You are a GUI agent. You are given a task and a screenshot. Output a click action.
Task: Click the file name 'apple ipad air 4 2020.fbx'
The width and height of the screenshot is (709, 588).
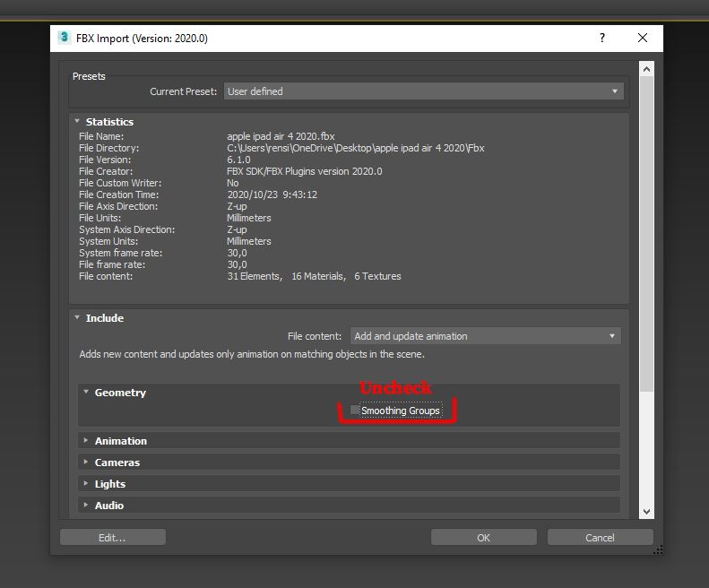click(281, 136)
